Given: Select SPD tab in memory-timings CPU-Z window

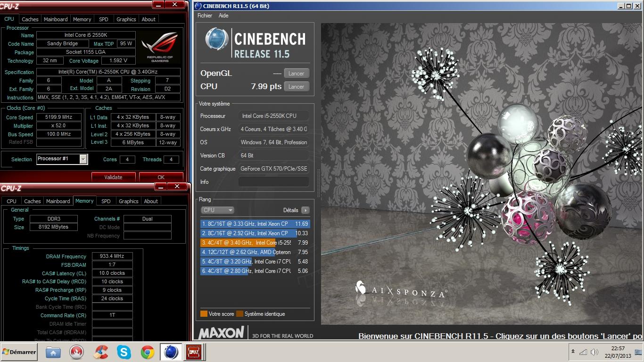Looking at the screenshot, I should pyautogui.click(x=106, y=201).
